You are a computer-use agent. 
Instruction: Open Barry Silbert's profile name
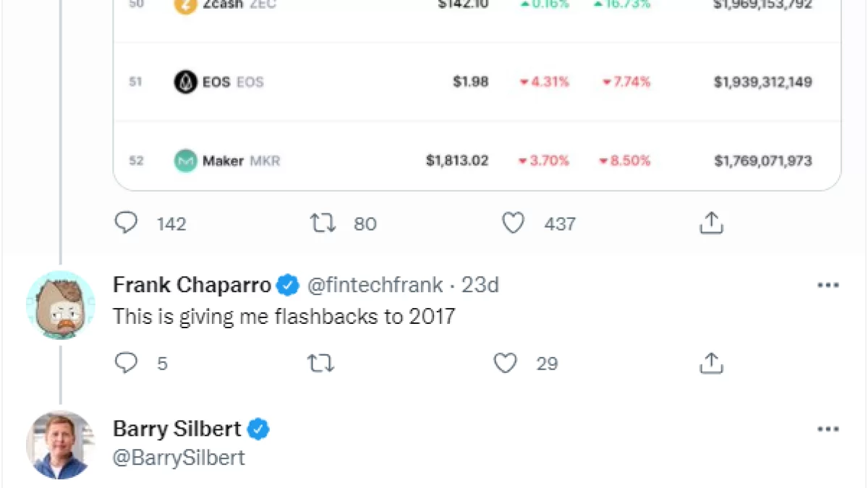click(x=176, y=429)
